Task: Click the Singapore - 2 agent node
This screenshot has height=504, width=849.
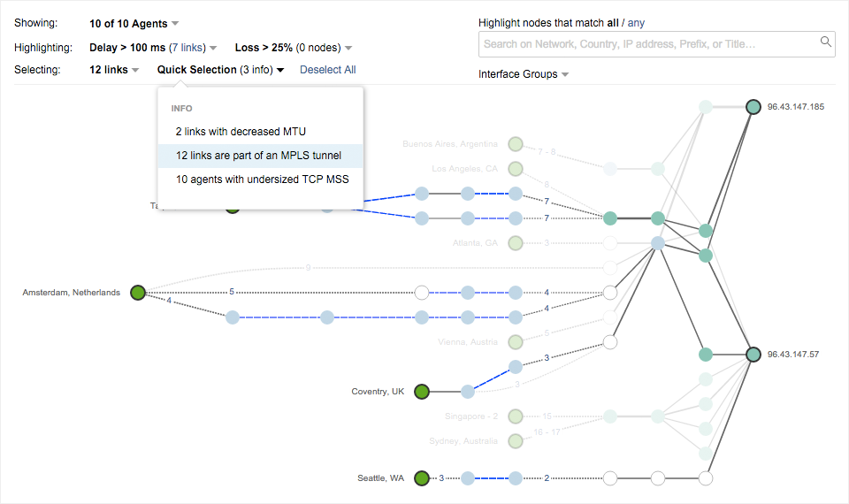Action: point(516,416)
